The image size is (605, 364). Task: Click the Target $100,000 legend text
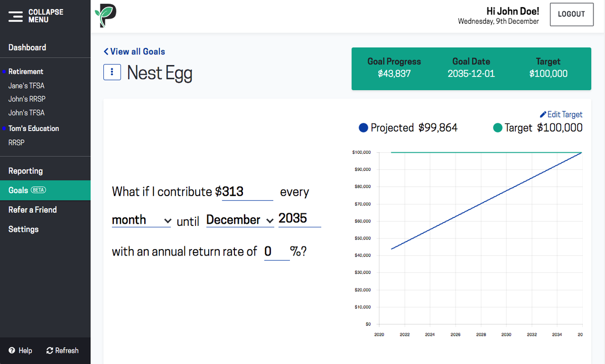click(543, 128)
